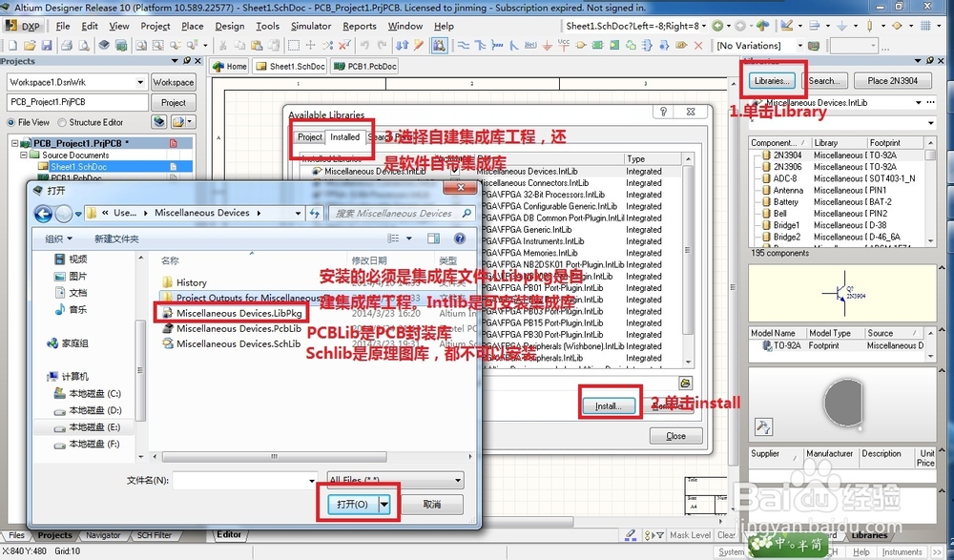The width and height of the screenshot is (954, 560).
Task: Select the Structure Editor radio button
Action: point(61,122)
